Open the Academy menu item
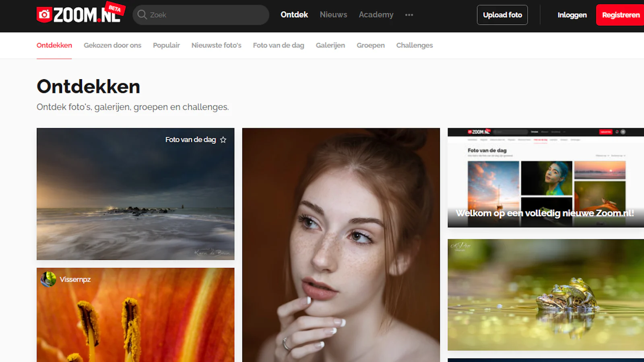This screenshot has height=362, width=644. [376, 15]
